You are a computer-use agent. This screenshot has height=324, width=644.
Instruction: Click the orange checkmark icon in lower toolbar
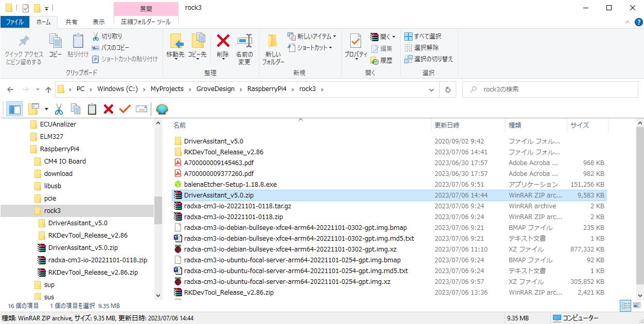(125, 109)
